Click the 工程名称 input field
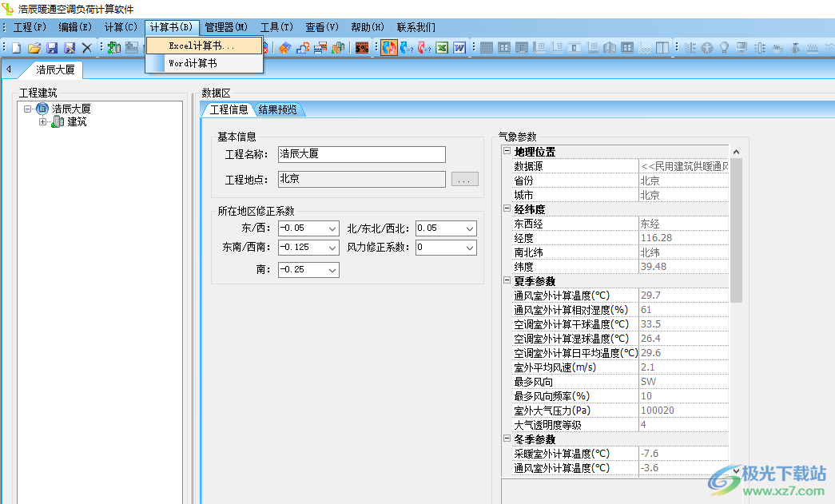Screen dimensions: 835x504 point(362,154)
